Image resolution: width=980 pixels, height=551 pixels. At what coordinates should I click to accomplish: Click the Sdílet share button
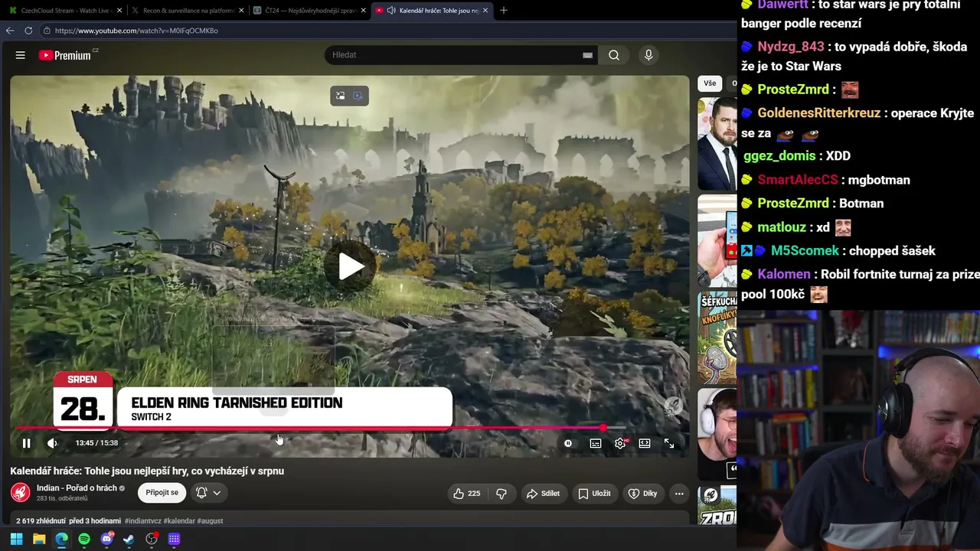543,494
